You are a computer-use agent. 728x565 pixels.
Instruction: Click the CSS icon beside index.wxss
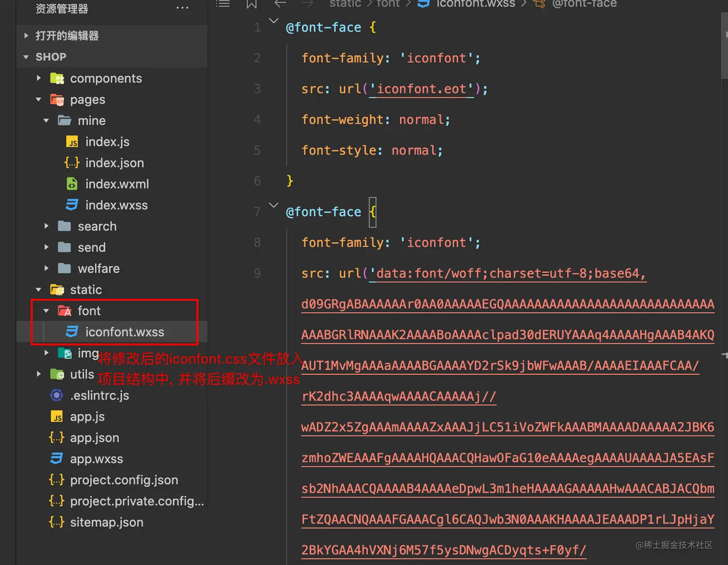[72, 205]
